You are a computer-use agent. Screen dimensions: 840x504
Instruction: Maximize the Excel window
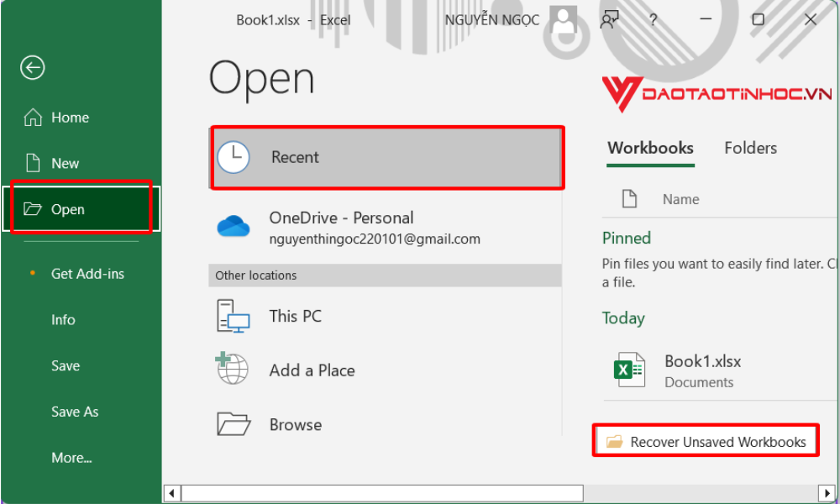(758, 20)
